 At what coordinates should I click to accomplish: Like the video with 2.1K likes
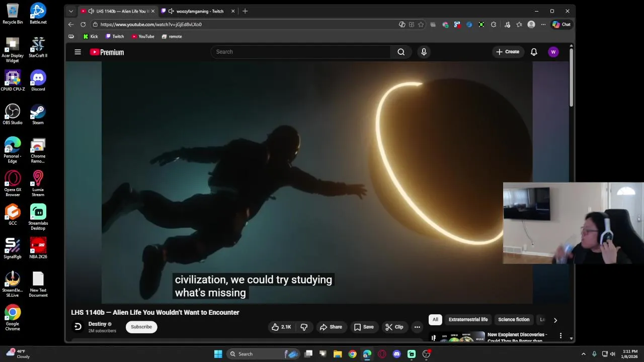[281, 327]
